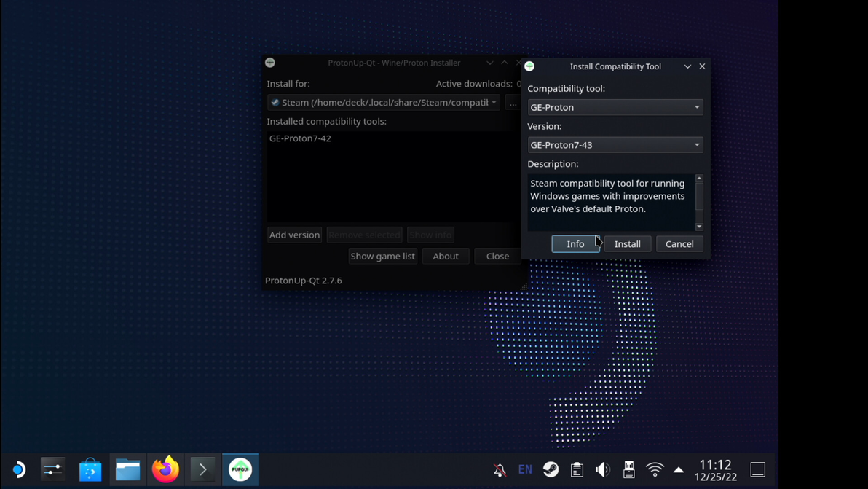The width and height of the screenshot is (868, 489).
Task: Open the Version dropdown GE-Proton7-43
Action: point(615,144)
